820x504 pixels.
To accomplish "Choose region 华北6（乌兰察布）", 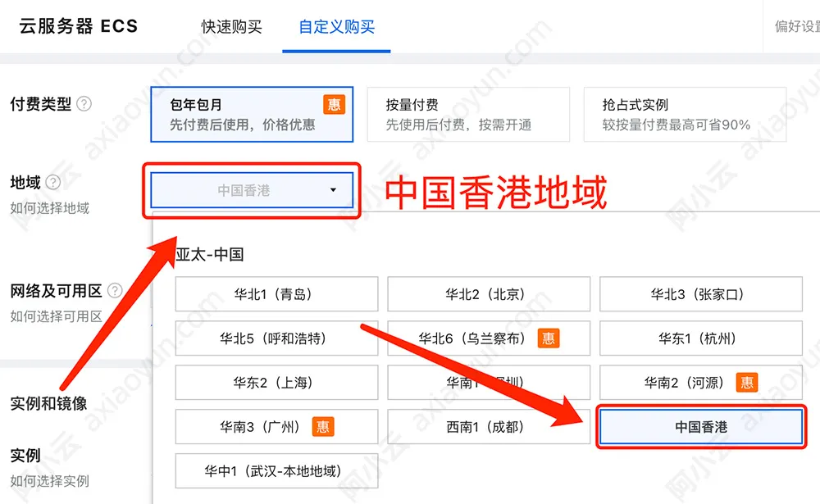I will point(489,338).
